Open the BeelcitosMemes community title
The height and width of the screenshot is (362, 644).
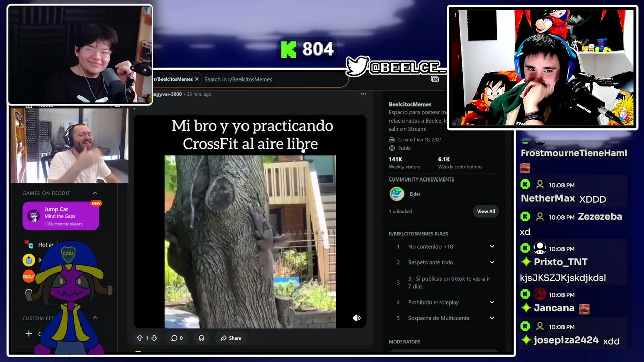[x=410, y=104]
